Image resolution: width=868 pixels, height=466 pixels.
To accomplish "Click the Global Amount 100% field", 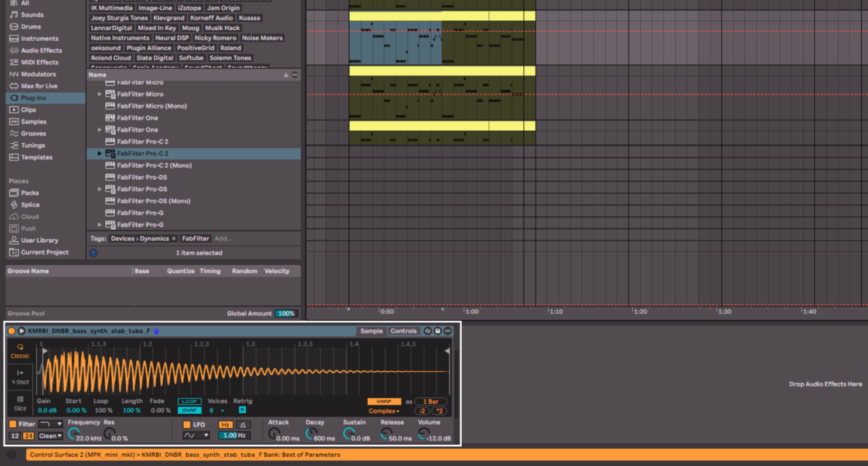I will click(286, 313).
